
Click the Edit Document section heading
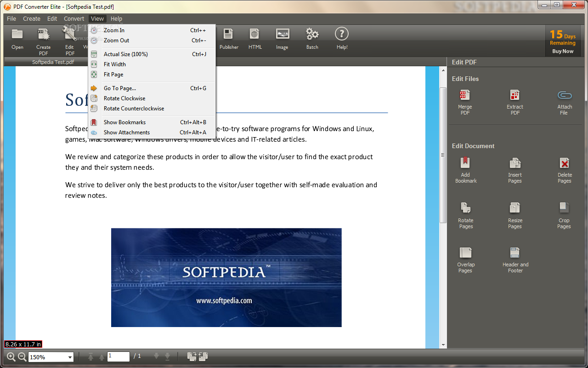click(473, 146)
